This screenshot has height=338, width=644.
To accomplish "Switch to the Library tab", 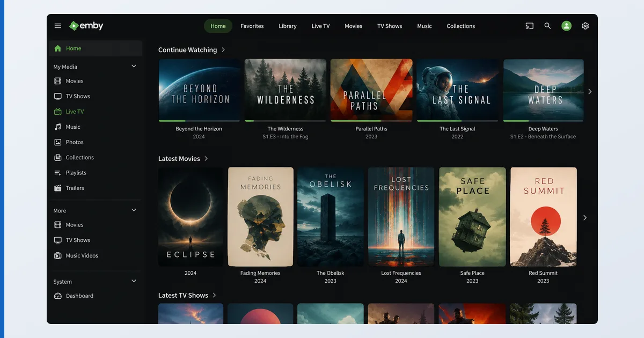I will 288,26.
